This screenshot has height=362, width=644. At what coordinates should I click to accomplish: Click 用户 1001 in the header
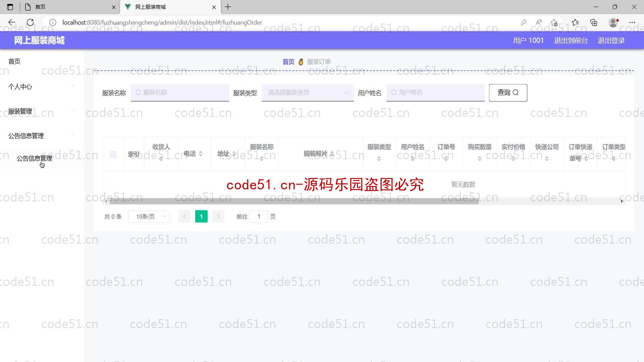[528, 41]
